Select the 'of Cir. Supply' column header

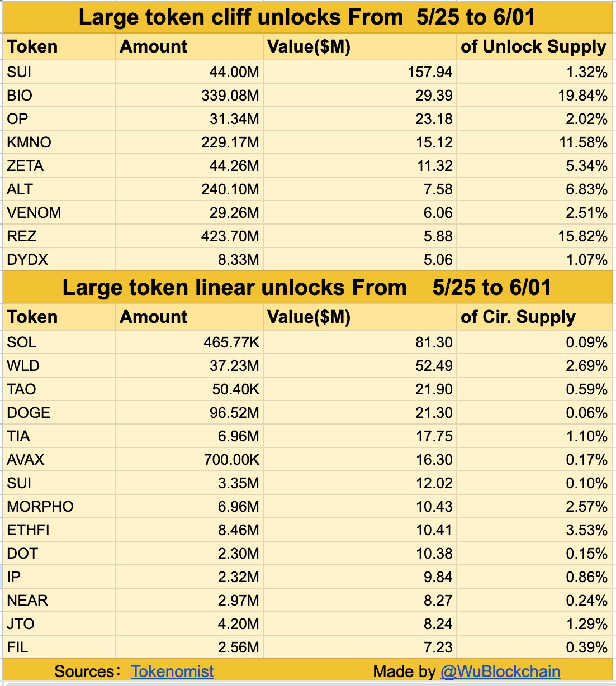pyautogui.click(x=518, y=317)
